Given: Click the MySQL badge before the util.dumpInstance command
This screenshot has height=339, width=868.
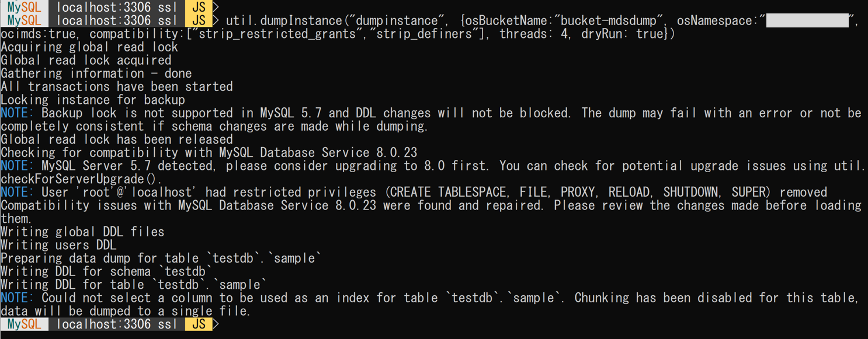Looking at the screenshot, I should [24, 21].
